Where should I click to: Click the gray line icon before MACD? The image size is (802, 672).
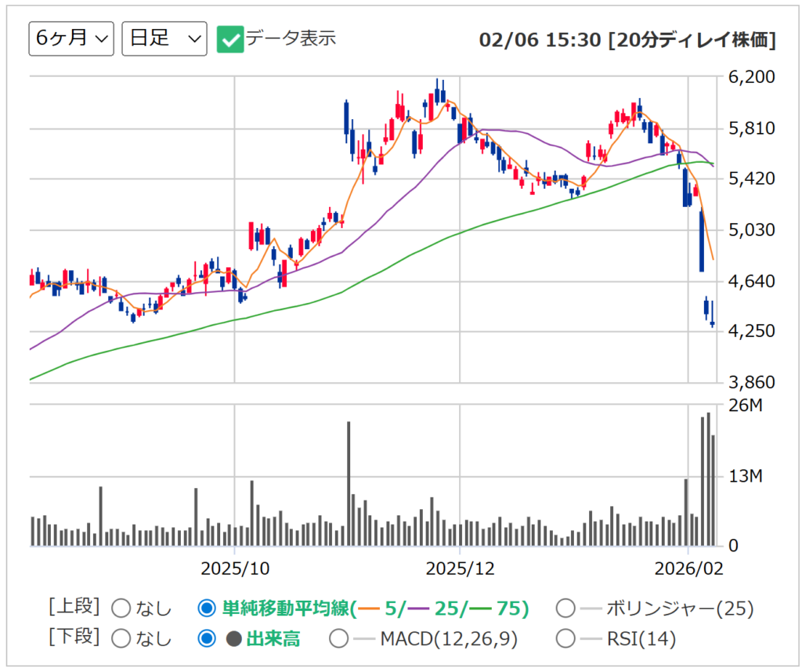tap(364, 639)
